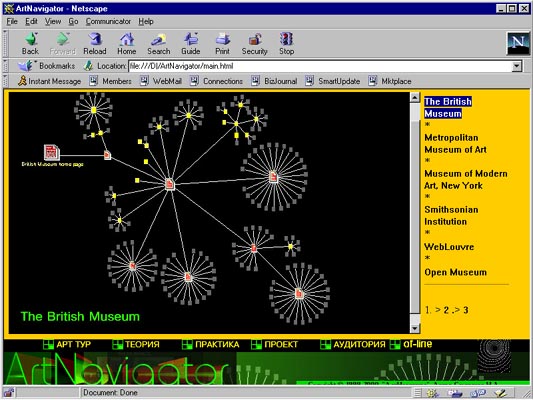Open the Connections toolbar bookmark
Image resolution: width=533 pixels, height=400 pixels.
pyautogui.click(x=216, y=81)
